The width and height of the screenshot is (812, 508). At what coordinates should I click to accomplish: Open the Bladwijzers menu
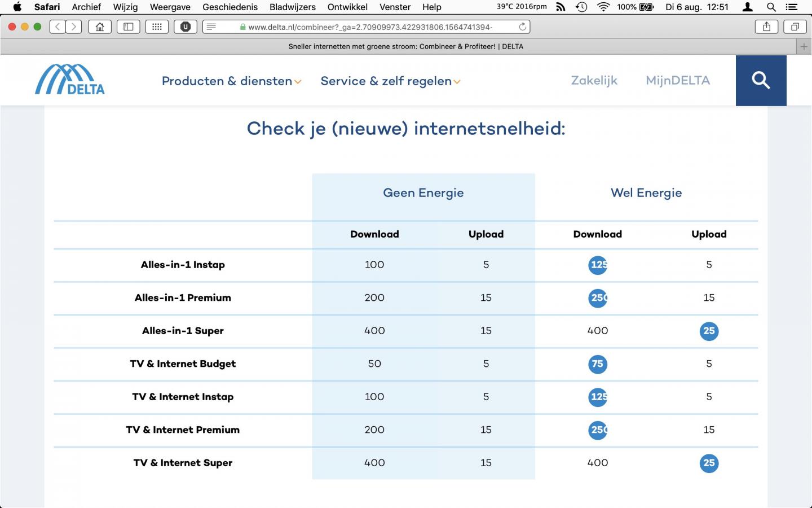pyautogui.click(x=293, y=7)
